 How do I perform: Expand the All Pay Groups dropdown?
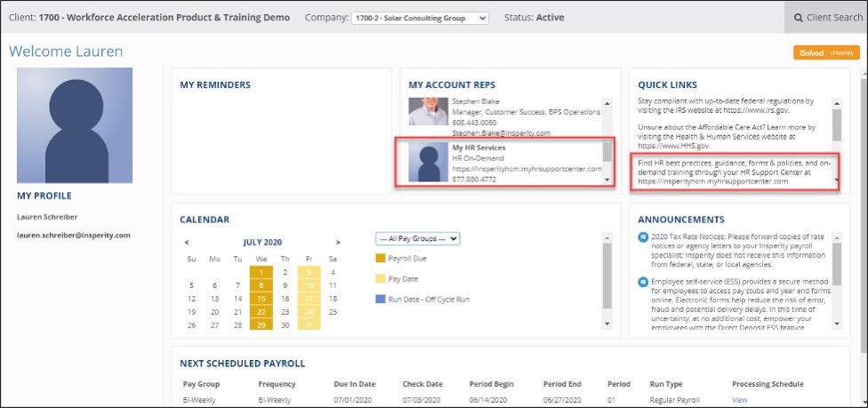417,238
